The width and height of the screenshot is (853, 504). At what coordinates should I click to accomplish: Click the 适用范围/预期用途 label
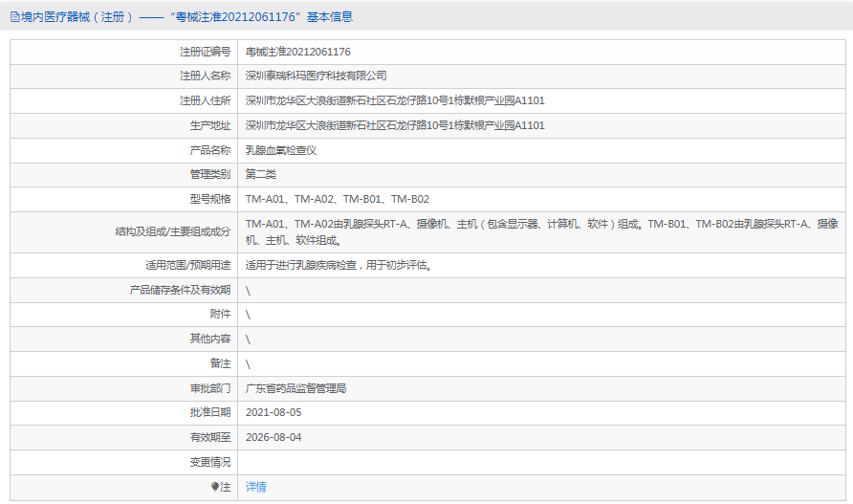tap(188, 265)
